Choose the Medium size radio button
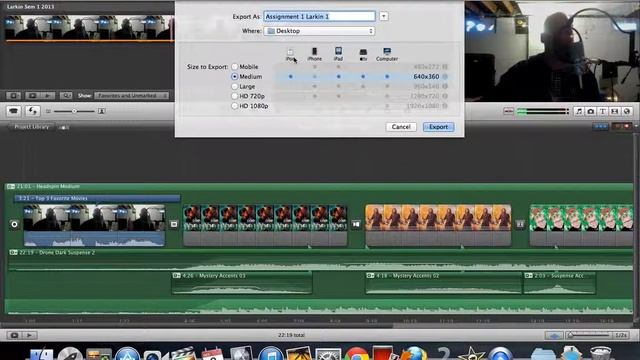640x360 pixels. click(x=234, y=76)
